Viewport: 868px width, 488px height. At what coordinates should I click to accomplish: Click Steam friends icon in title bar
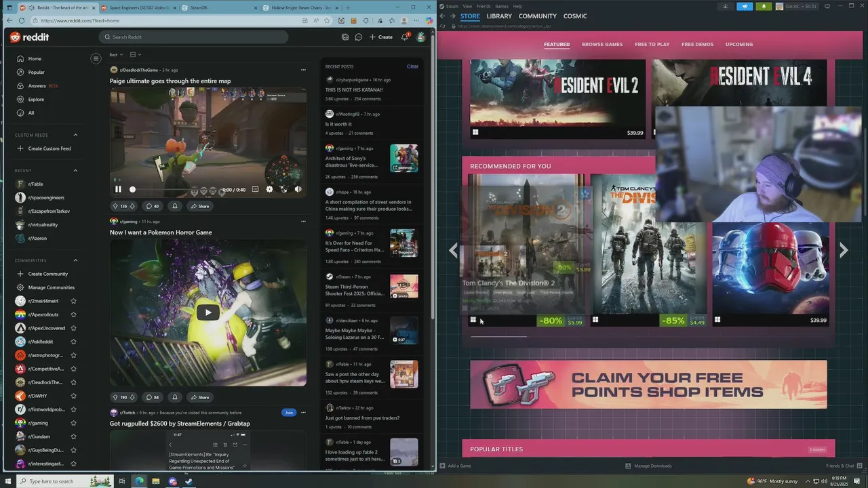pos(726,6)
